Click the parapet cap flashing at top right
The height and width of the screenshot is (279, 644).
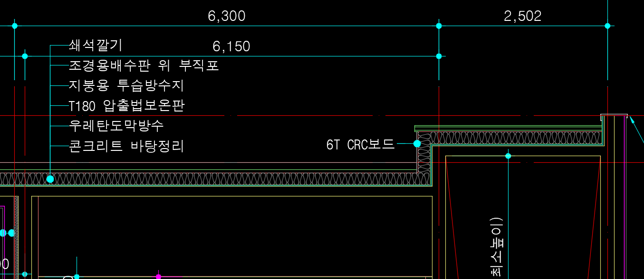(x=614, y=115)
